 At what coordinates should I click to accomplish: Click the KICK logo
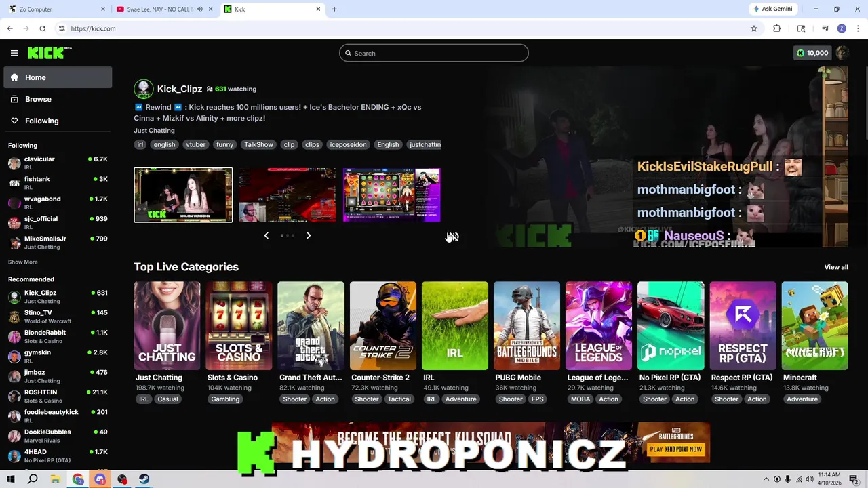[x=50, y=53]
